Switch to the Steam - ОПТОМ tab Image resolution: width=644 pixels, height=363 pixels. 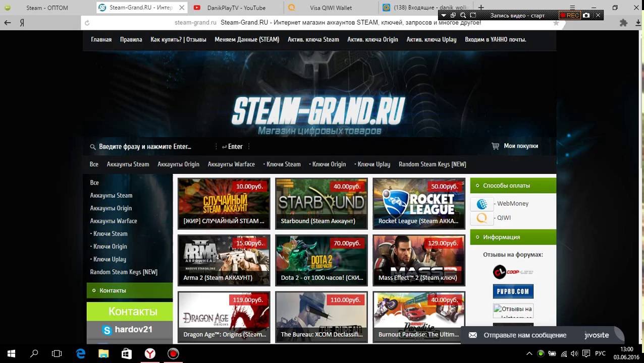[x=47, y=8]
